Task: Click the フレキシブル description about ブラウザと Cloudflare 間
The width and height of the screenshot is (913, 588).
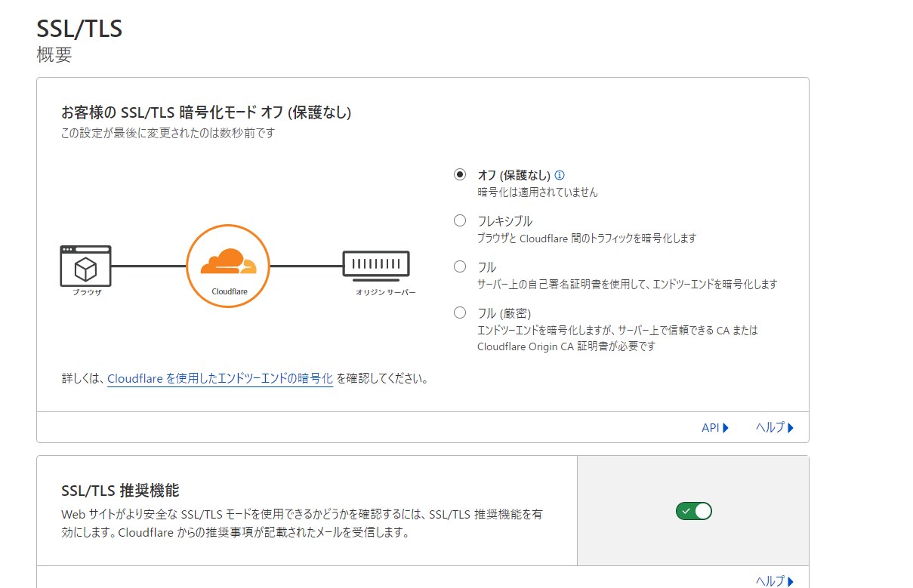Action: coord(587,239)
